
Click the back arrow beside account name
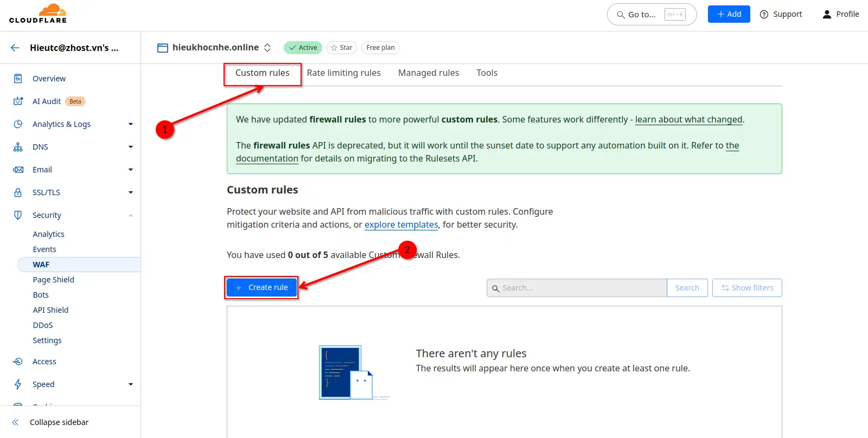click(x=15, y=48)
